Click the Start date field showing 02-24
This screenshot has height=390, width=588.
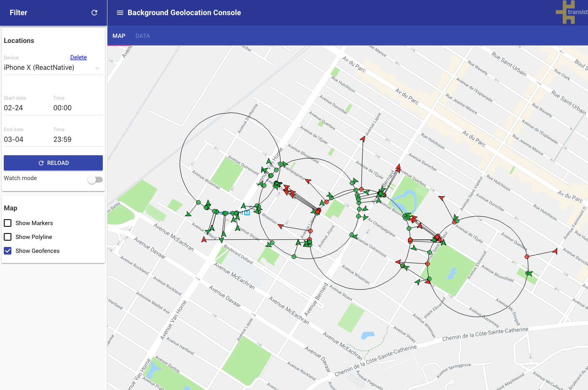click(27, 108)
